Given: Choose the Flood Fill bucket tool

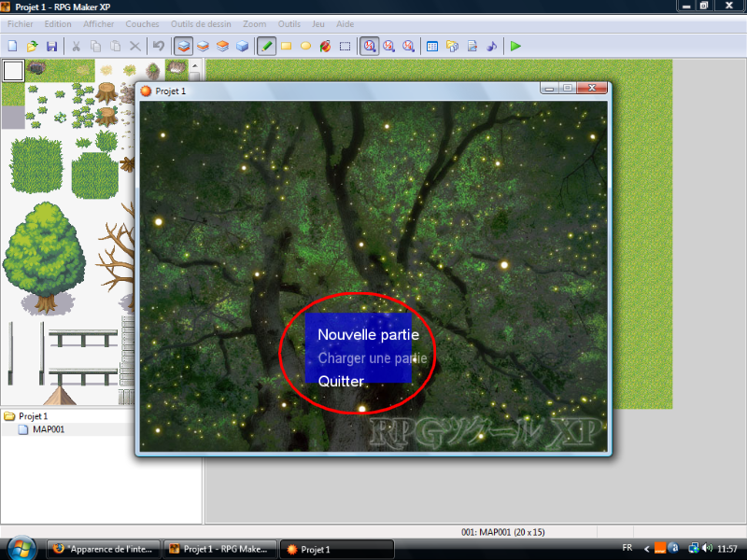Looking at the screenshot, I should coord(325,45).
